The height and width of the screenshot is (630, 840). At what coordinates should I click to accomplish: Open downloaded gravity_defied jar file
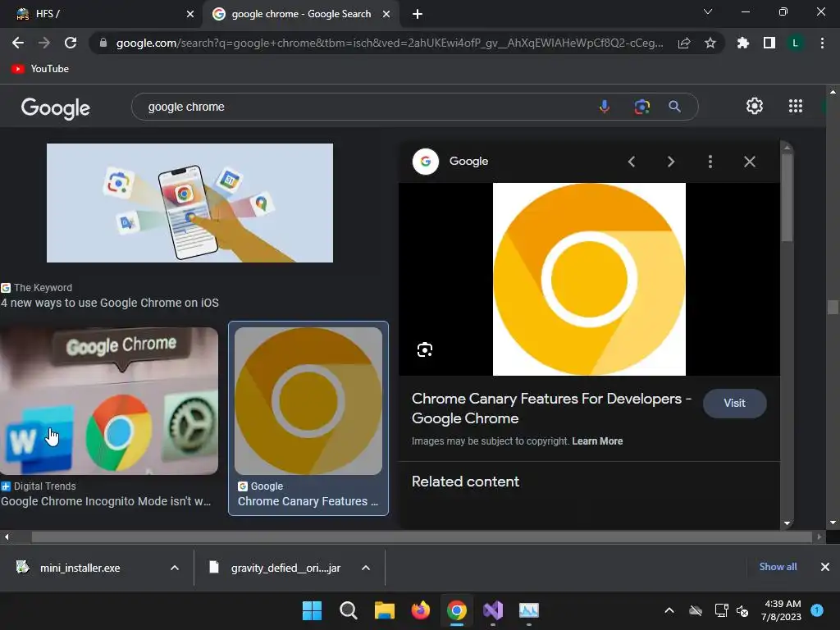(285, 568)
